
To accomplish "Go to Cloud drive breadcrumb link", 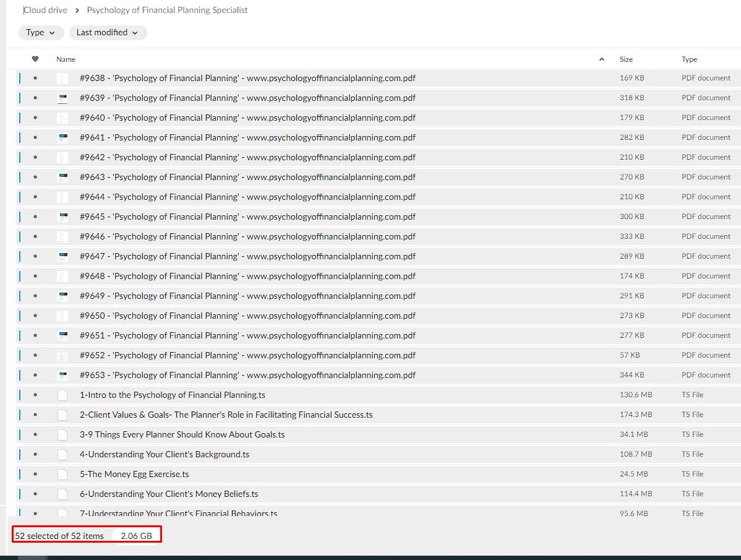I will pos(45,10).
